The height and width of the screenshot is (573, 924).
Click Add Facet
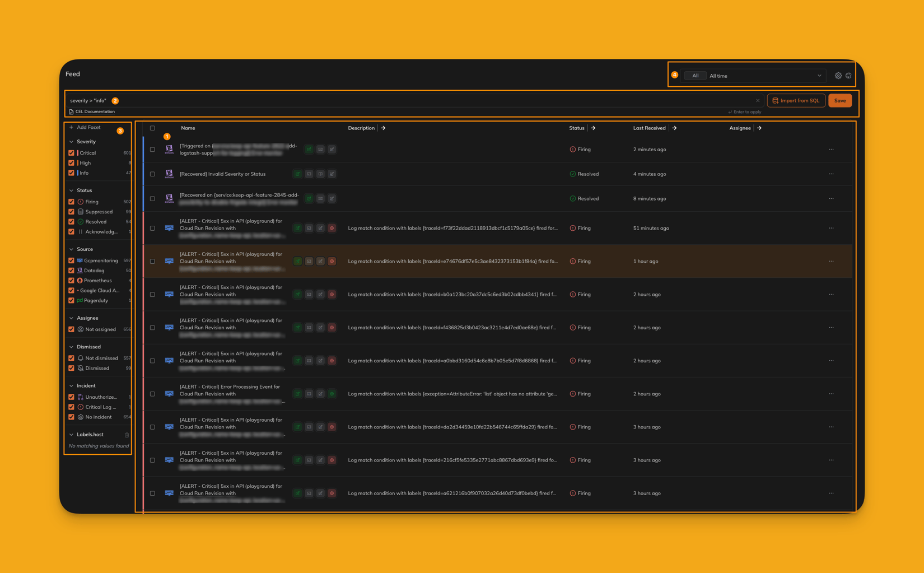coord(85,128)
